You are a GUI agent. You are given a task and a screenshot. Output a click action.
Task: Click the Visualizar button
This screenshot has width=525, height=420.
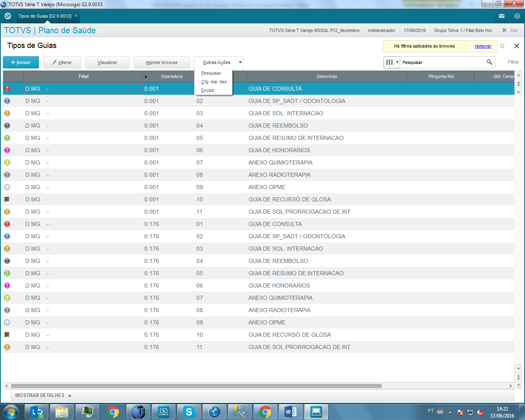coord(107,62)
